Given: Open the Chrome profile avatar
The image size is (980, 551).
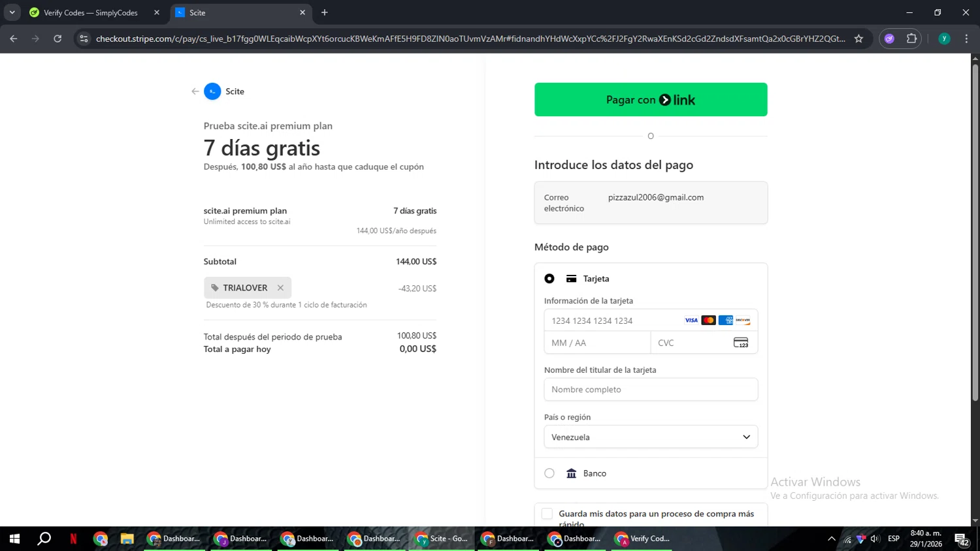Looking at the screenshot, I should pyautogui.click(x=944, y=39).
